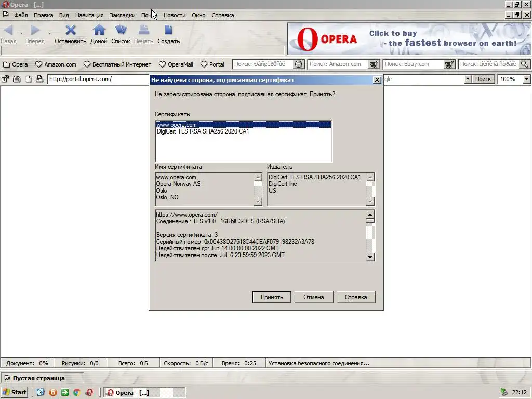Click first blue quick launch icon in taskbar
The height and width of the screenshot is (399, 532).
pos(41,392)
